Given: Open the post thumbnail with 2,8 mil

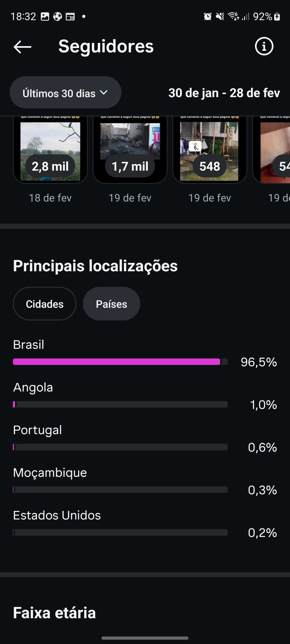Looking at the screenshot, I should coord(50,150).
